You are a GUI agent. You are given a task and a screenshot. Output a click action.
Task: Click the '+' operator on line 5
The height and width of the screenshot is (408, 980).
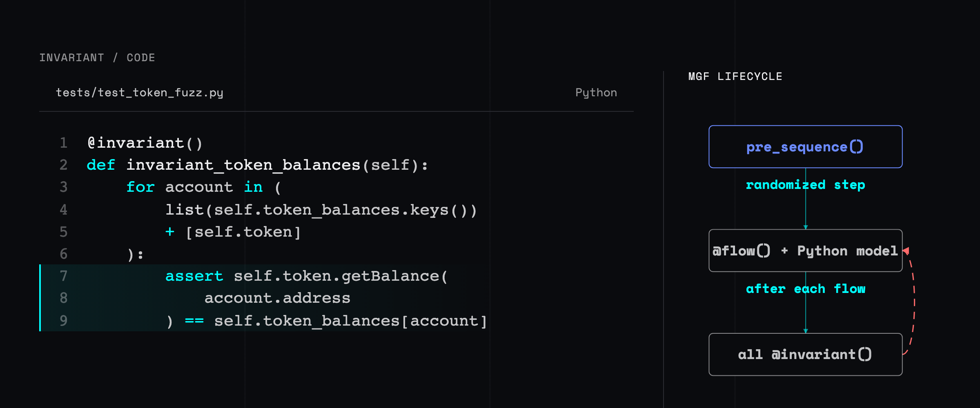point(170,232)
